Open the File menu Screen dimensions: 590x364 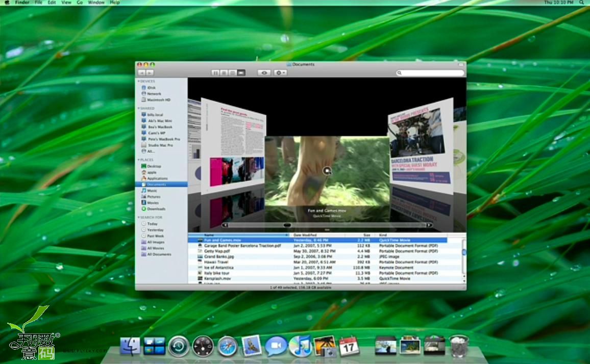(38, 3)
